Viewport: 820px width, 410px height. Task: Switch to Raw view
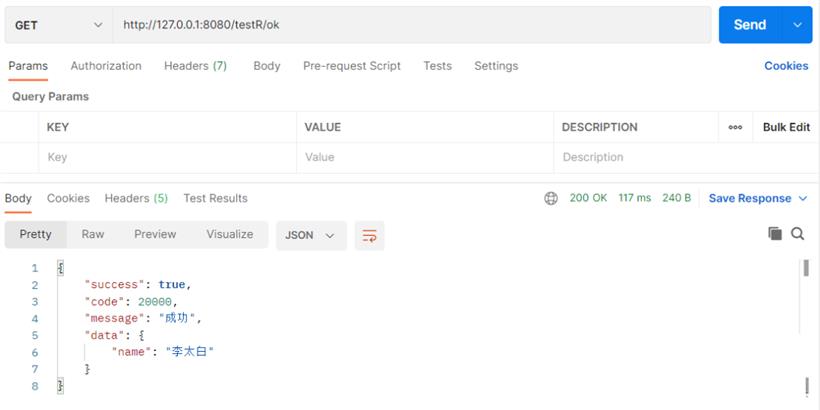coord(93,234)
